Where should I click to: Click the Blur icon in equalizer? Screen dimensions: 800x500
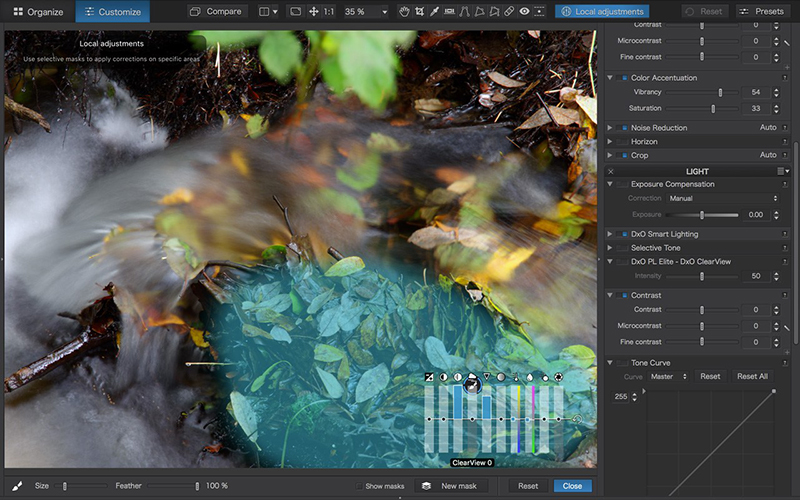tap(558, 377)
